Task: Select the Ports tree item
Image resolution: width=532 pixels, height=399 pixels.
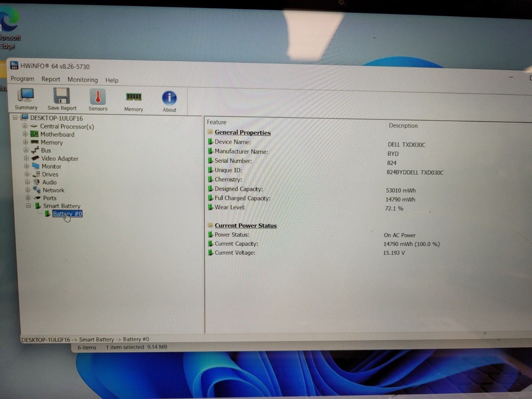Action: coord(50,198)
